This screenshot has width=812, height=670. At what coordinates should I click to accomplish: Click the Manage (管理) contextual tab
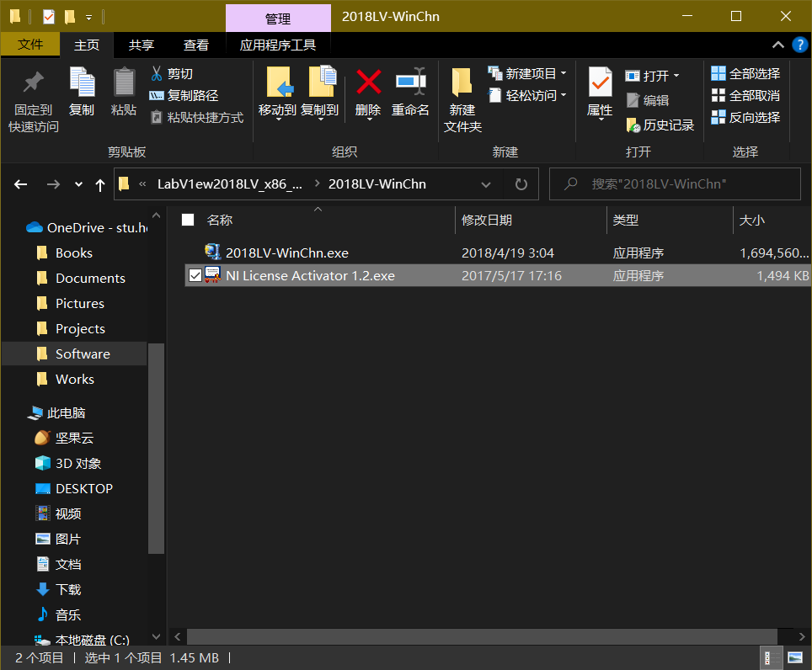(278, 19)
